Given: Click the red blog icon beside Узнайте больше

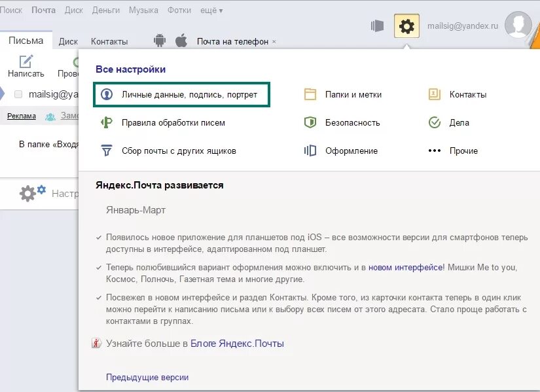Looking at the screenshot, I should [97, 343].
